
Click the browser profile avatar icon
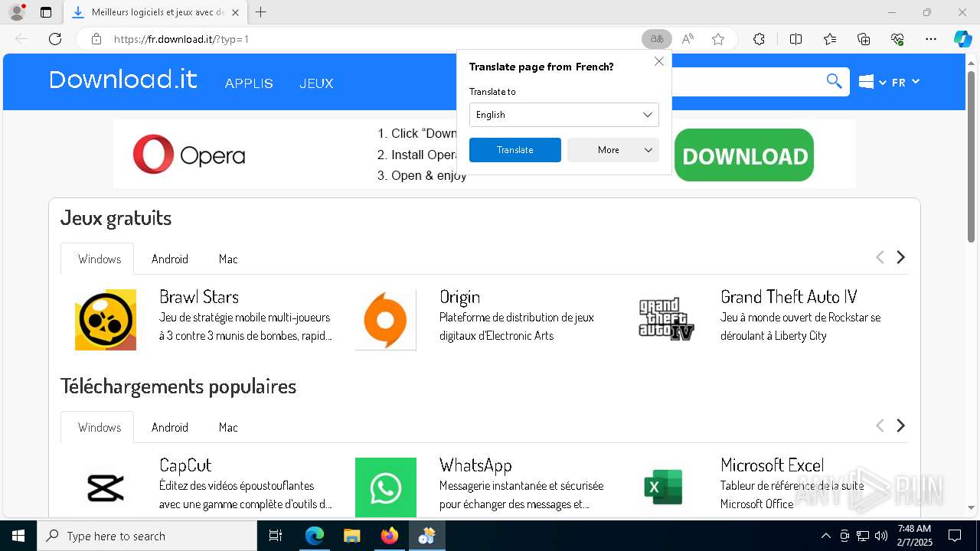(17, 12)
